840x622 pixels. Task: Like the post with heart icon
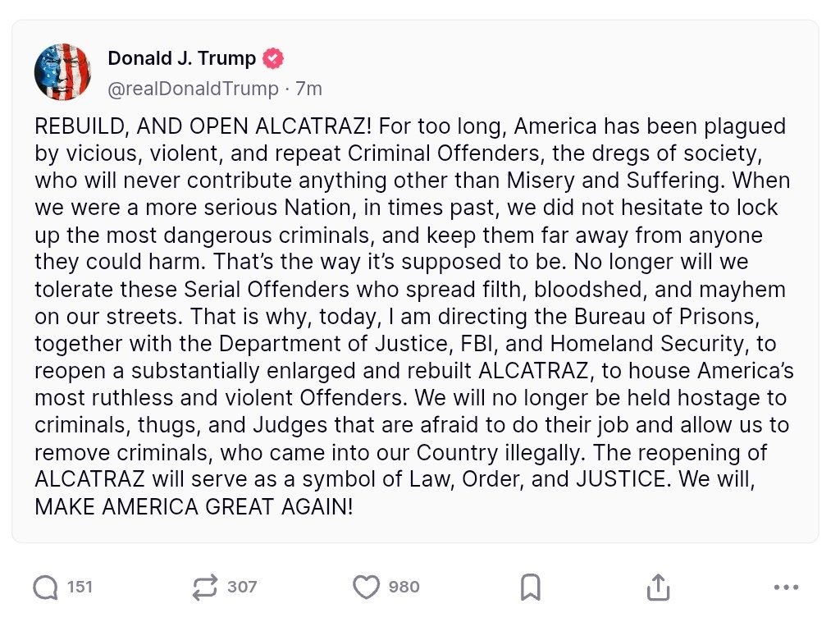pyautogui.click(x=366, y=588)
